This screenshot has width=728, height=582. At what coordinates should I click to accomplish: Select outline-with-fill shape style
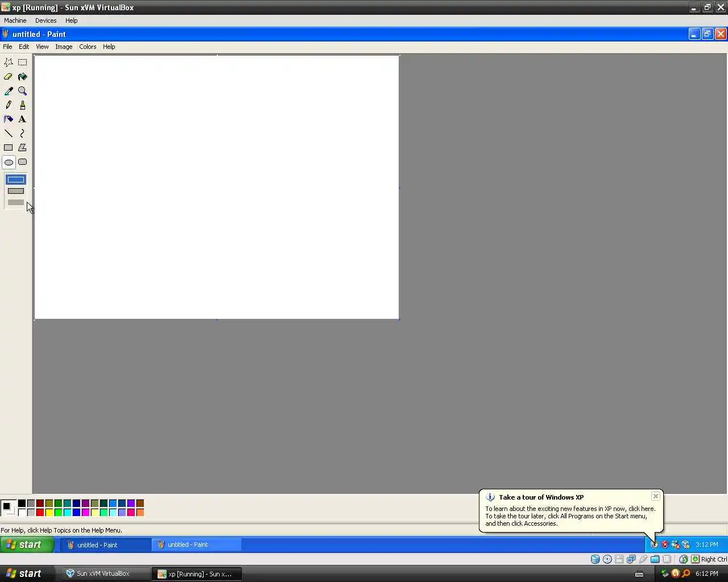pos(16,191)
